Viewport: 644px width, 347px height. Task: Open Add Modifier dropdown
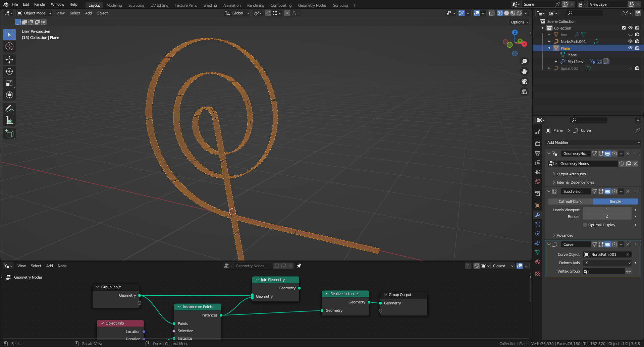pos(593,142)
